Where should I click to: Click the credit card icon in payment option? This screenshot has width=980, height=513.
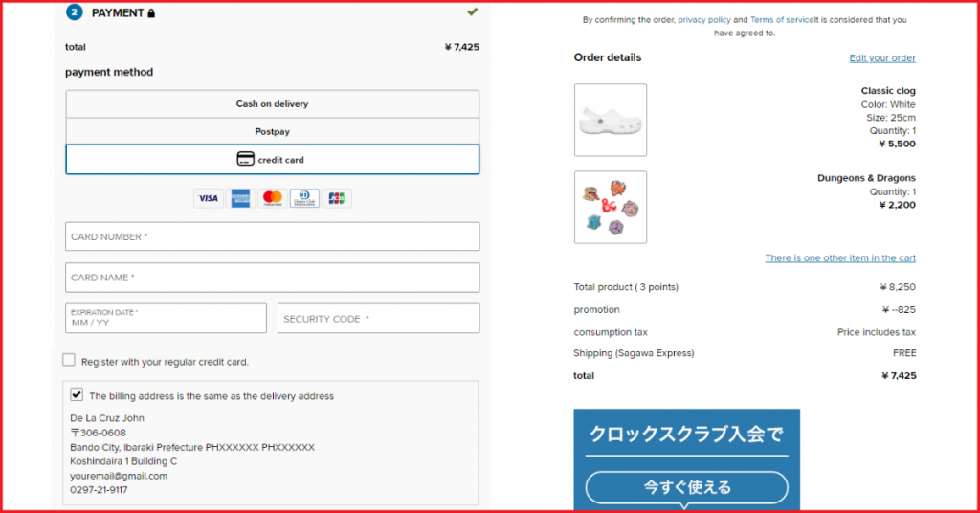click(x=246, y=159)
